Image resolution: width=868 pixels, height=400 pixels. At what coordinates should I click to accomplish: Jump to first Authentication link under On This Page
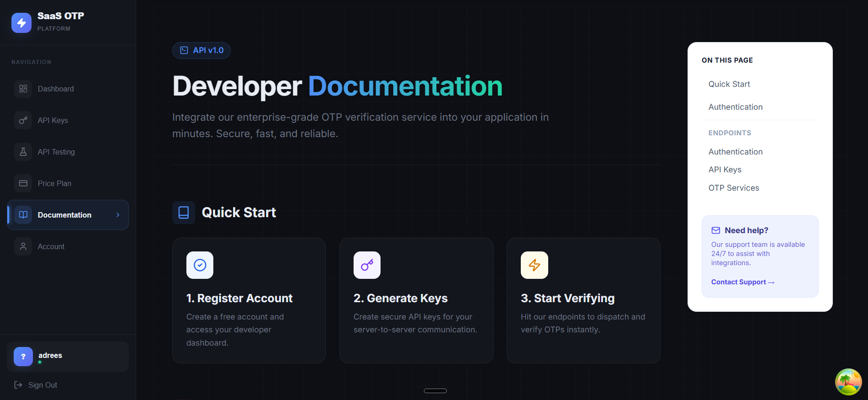[736, 107]
